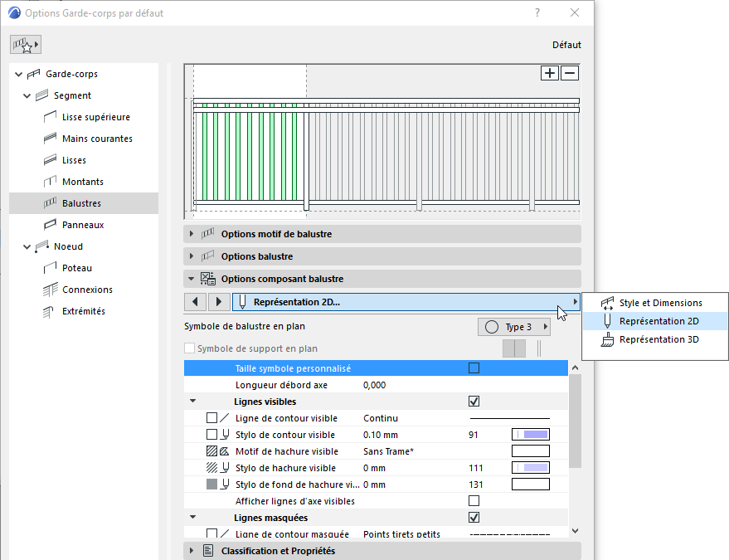Click the Mains courantes icon
Viewport: 729px width, 560px height.
coord(51,139)
